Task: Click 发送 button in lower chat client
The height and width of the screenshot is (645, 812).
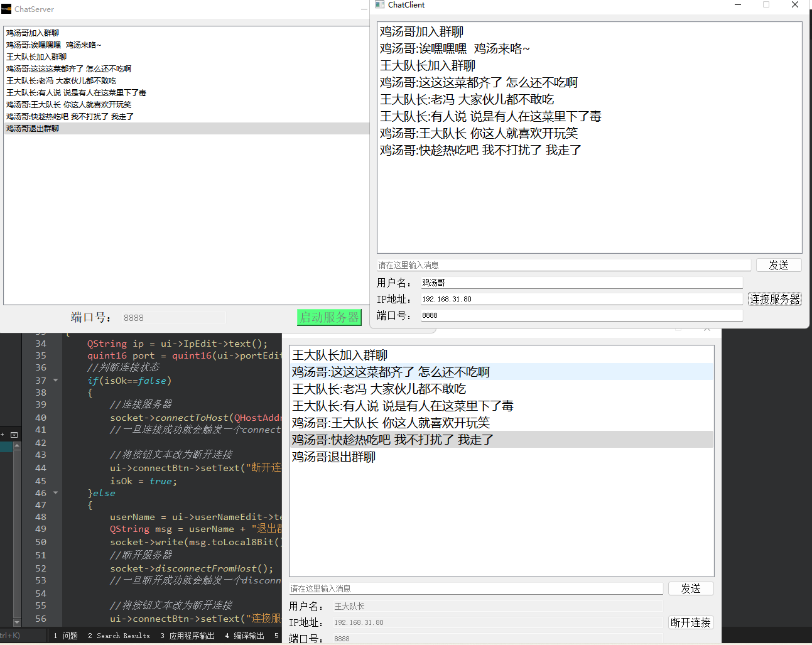Action: (691, 588)
